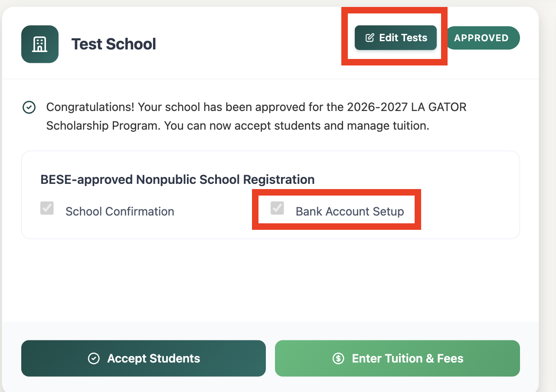Select the BESE-approved Nonpublic School Registration heading

pyautogui.click(x=177, y=180)
